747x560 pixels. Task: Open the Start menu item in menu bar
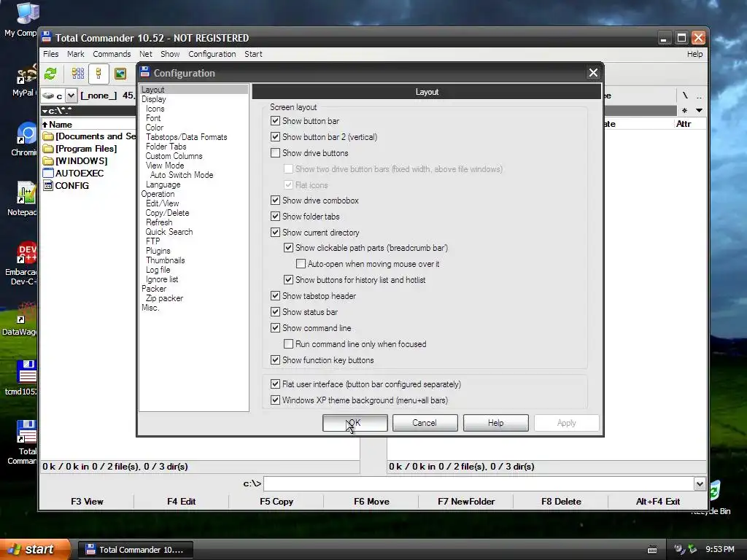click(x=253, y=54)
